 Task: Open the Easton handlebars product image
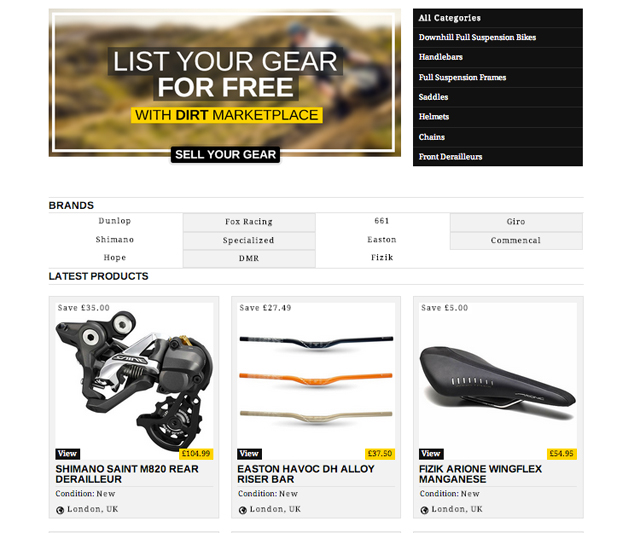pyautogui.click(x=316, y=380)
